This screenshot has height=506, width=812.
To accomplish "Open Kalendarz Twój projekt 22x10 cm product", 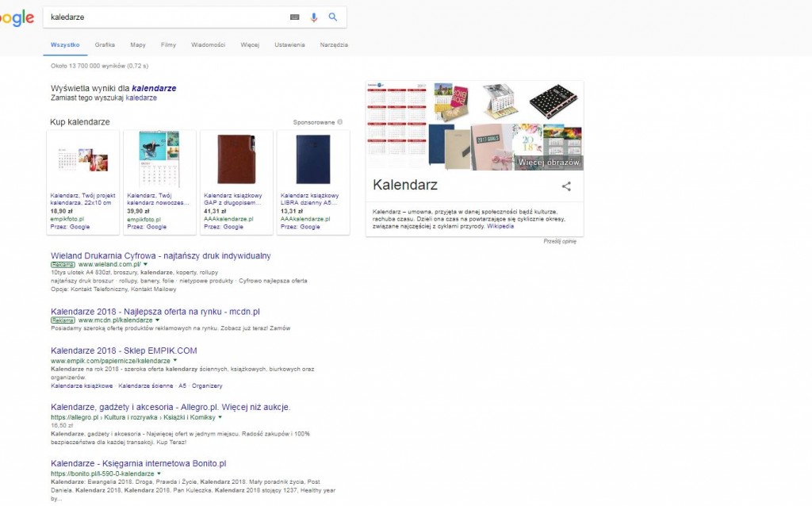I will click(82, 182).
